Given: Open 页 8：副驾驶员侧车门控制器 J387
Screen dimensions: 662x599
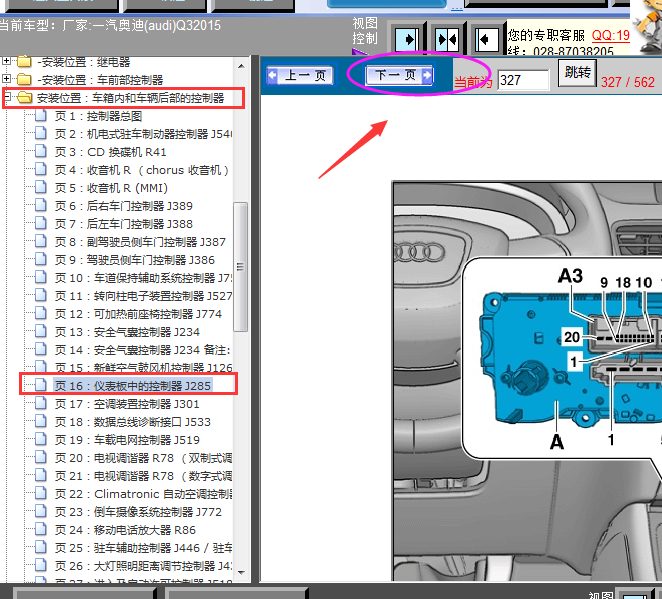Looking at the screenshot, I should 140,242.
